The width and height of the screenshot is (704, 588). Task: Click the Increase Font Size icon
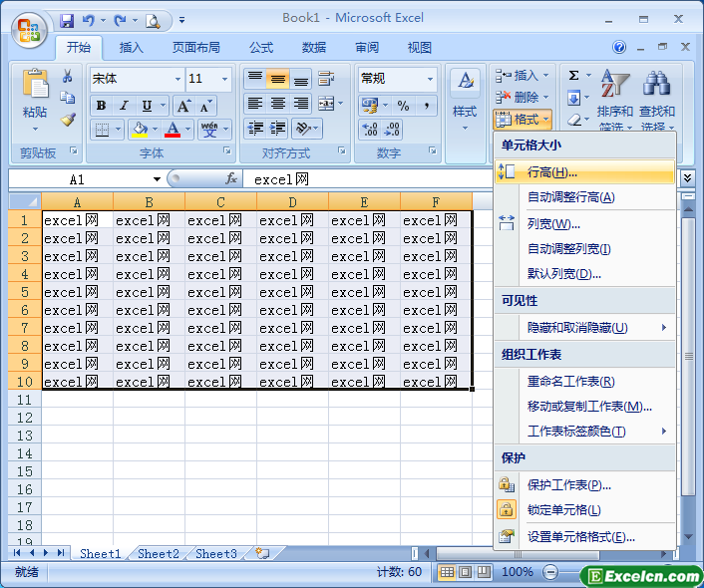(x=184, y=106)
